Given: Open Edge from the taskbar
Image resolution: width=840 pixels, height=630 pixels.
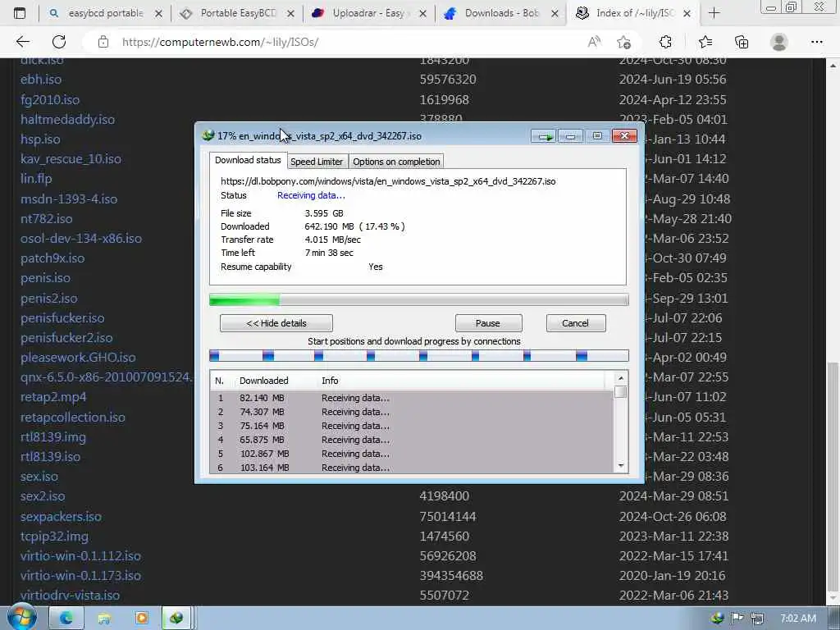Looking at the screenshot, I should tap(66, 619).
